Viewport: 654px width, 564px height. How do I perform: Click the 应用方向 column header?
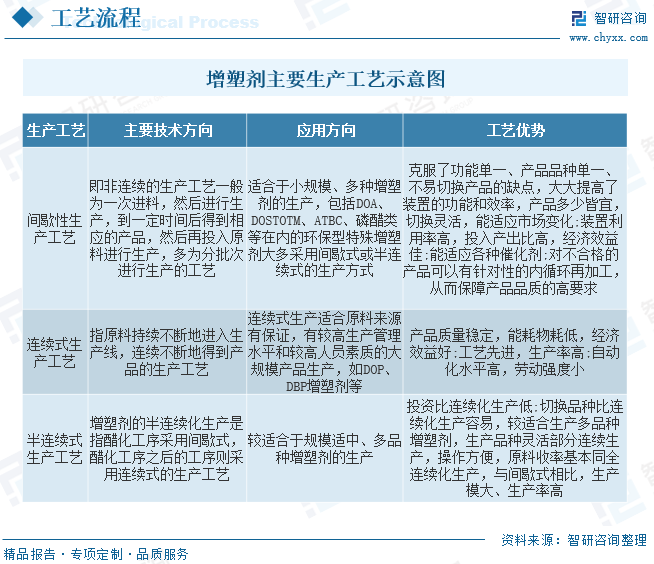pos(325,130)
